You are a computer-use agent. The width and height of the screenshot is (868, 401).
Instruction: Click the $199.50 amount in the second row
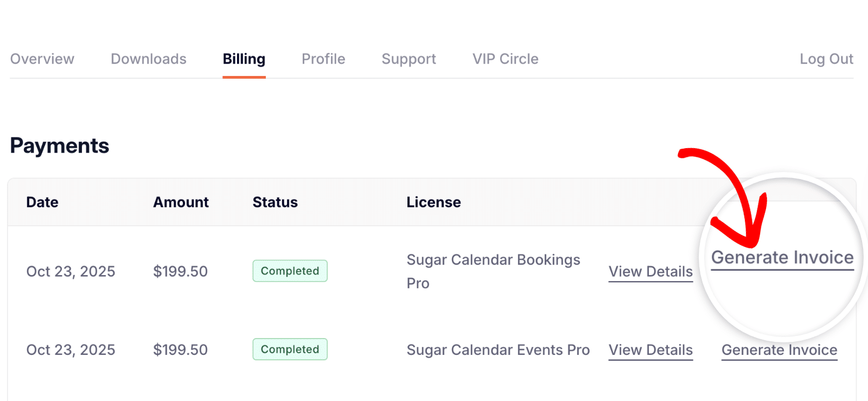[180, 350]
